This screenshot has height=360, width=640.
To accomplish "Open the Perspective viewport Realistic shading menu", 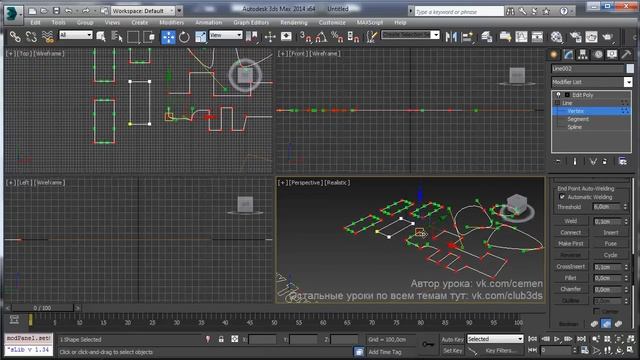I will pyautogui.click(x=337, y=182).
